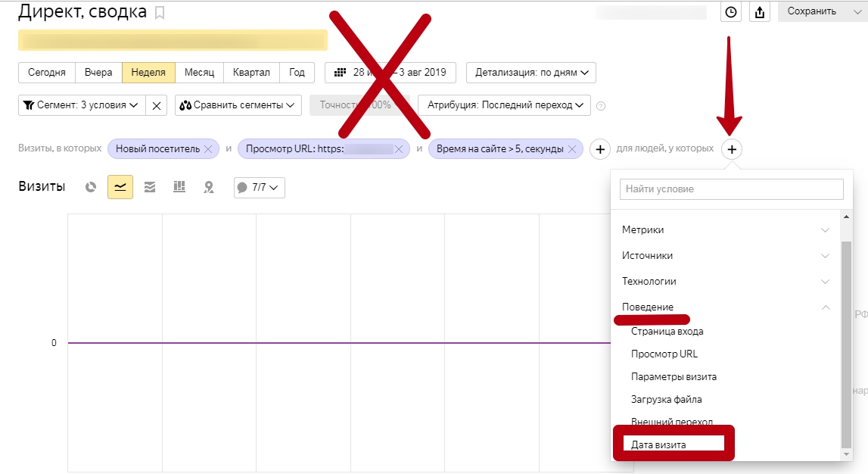Select the pie chart view icon
The image size is (868, 474).
[x=91, y=187]
